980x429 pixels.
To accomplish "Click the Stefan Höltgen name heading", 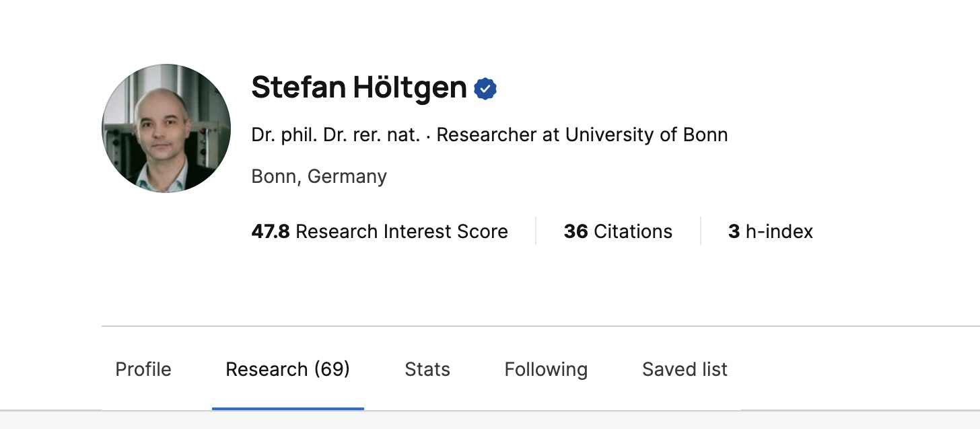I will point(359,88).
